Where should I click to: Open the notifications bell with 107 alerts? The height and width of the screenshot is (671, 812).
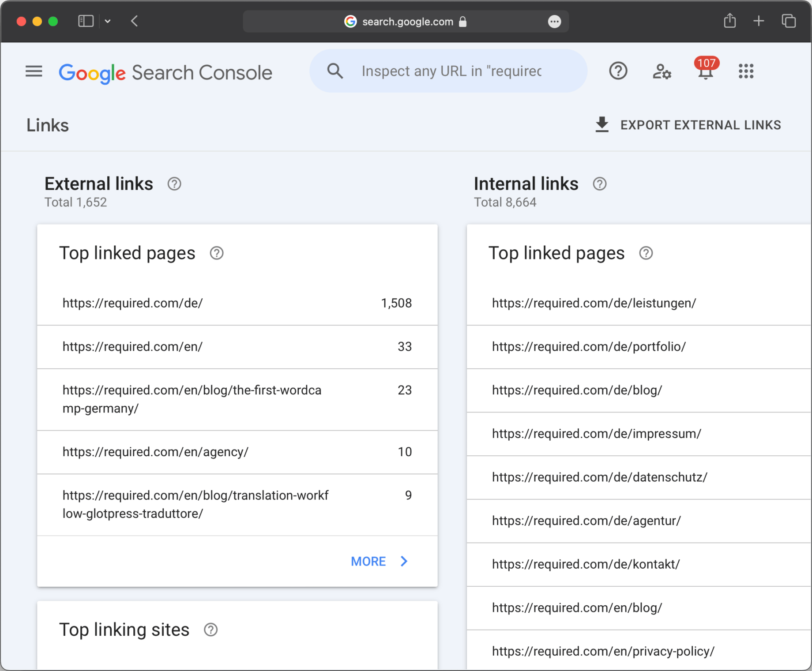click(705, 73)
